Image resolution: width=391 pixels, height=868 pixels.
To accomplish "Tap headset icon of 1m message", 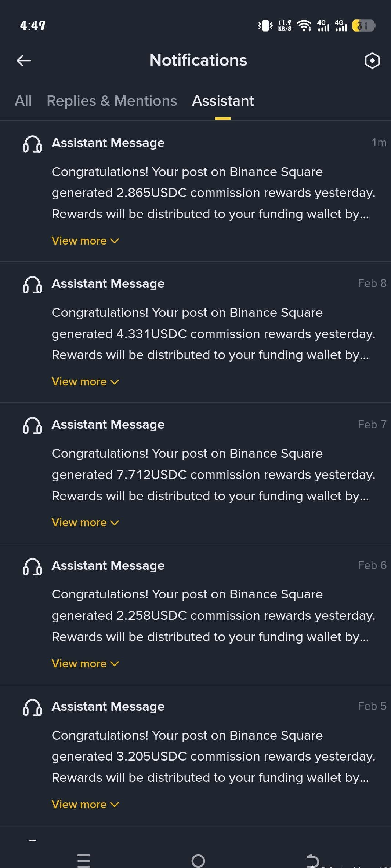I will coord(32,144).
